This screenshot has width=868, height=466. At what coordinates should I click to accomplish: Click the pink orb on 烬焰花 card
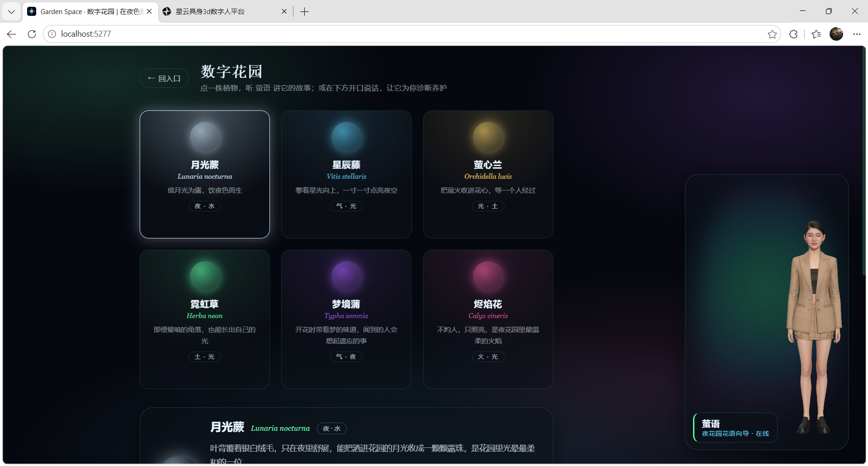tap(488, 276)
